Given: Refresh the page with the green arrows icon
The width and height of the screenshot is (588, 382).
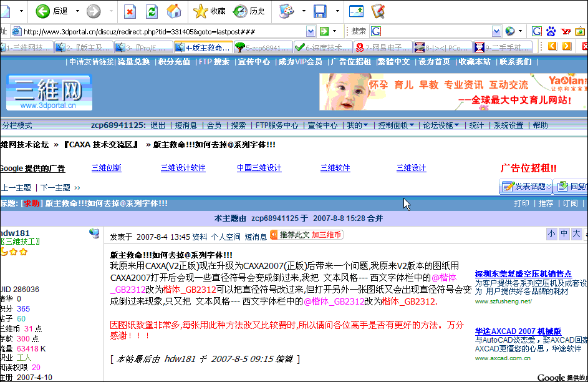Looking at the screenshot, I should click(152, 12).
